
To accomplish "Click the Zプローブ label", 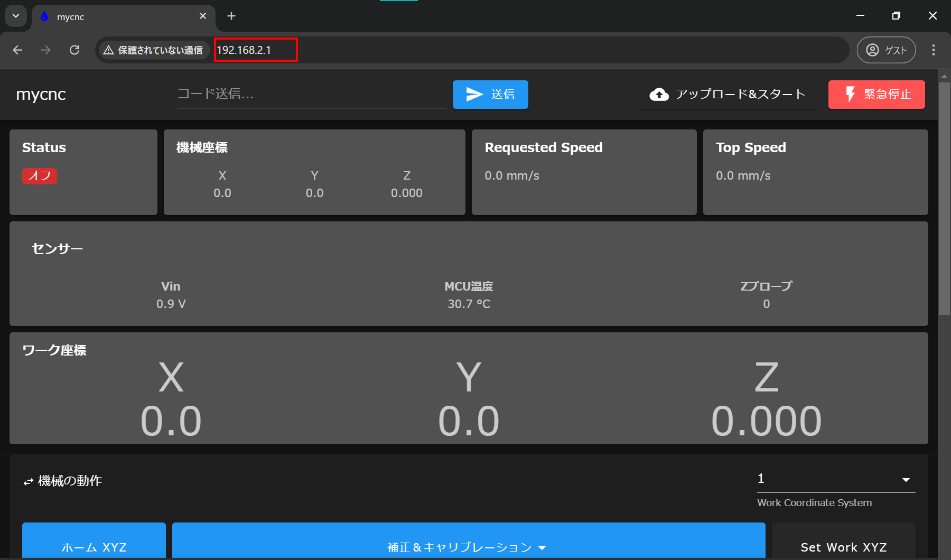I will tap(766, 286).
